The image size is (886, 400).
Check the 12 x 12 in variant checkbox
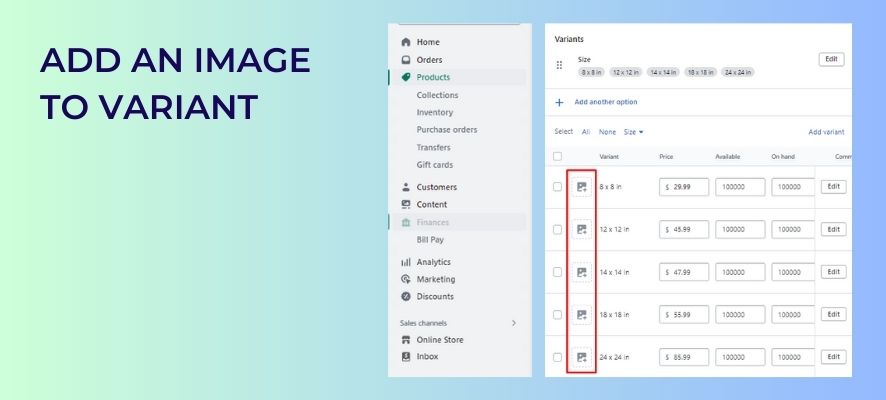click(558, 229)
